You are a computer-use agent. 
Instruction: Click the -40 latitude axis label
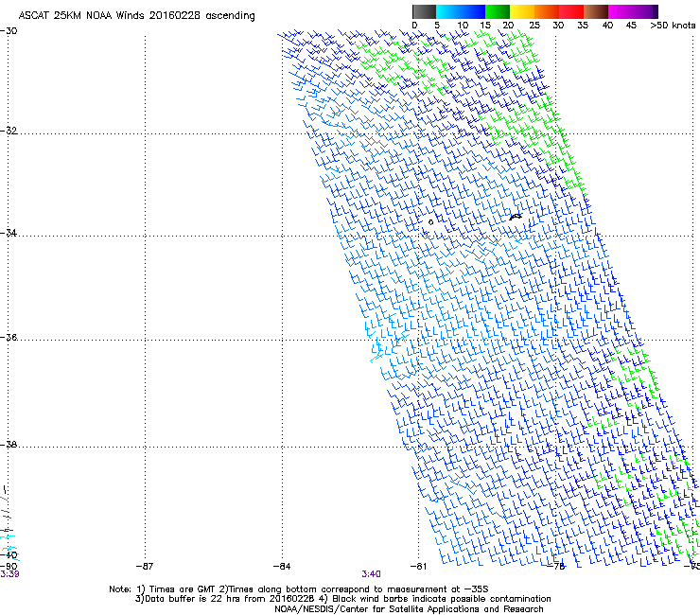[x=9, y=554]
